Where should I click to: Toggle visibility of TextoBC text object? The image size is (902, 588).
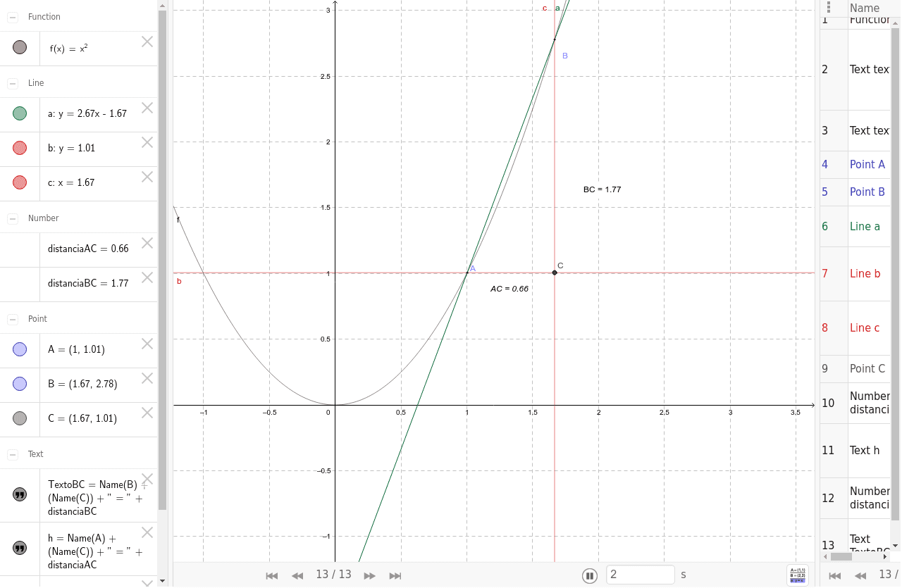click(x=20, y=494)
